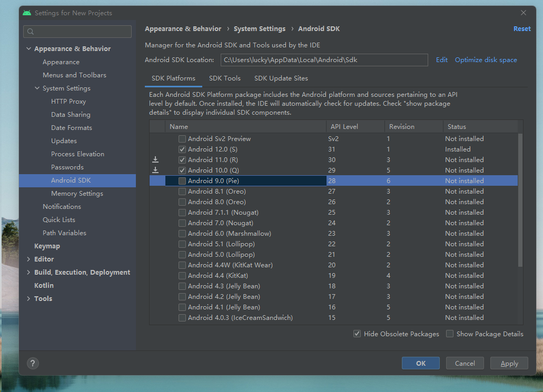
Task: Click the Status column header
Action: 481,127
